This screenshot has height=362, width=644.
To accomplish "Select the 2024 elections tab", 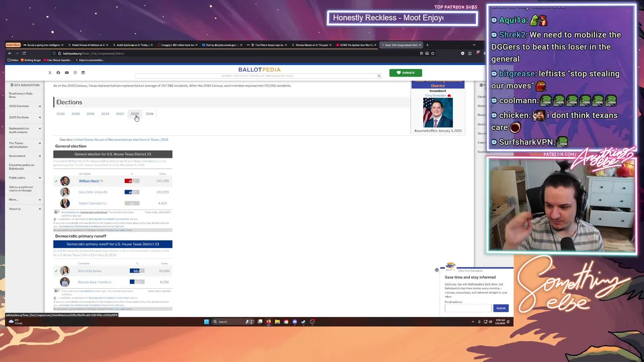I will pos(105,114).
